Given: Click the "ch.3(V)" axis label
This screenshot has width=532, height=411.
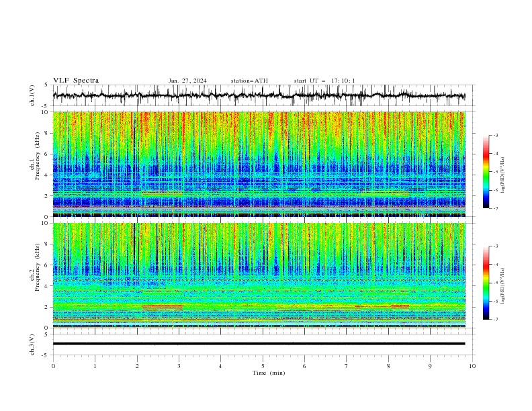Looking at the screenshot, I should click(32, 345).
